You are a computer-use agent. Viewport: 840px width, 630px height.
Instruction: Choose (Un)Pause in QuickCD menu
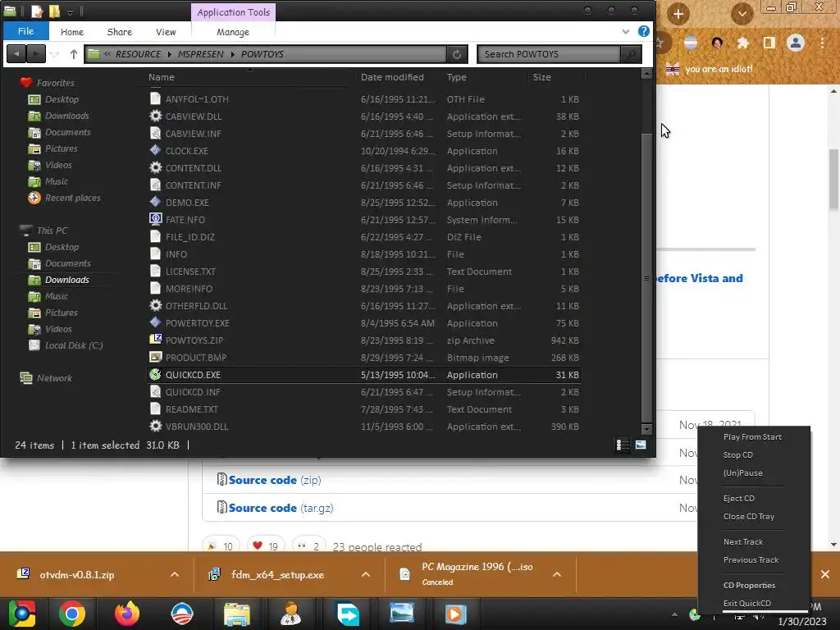point(742,473)
